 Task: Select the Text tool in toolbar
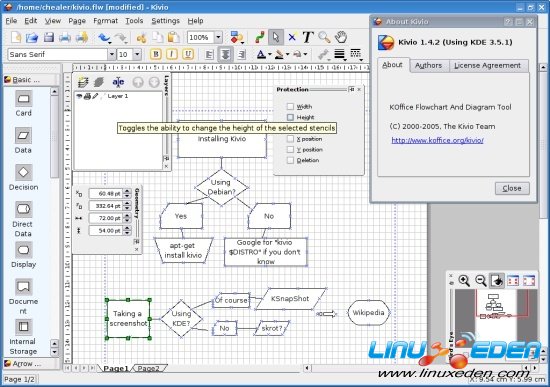[308, 37]
